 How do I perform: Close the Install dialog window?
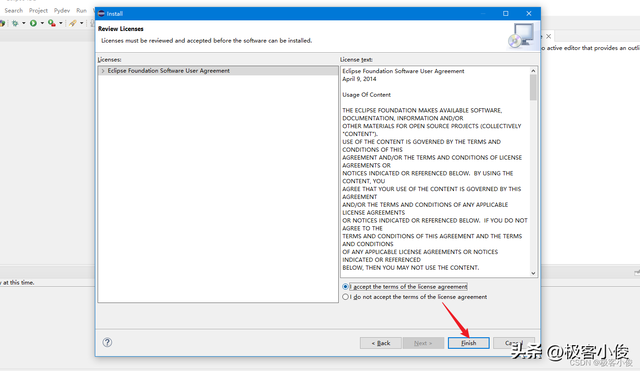point(529,13)
